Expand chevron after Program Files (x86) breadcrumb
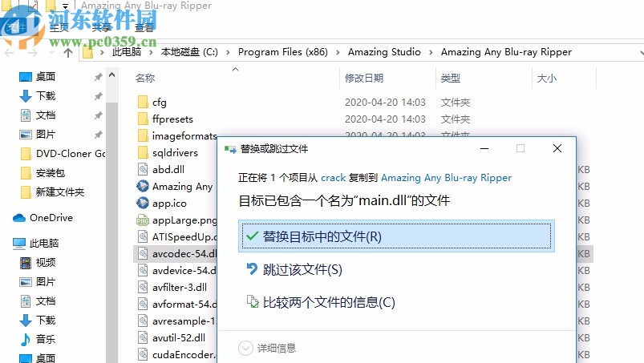The height and width of the screenshot is (363, 644). 338,53
